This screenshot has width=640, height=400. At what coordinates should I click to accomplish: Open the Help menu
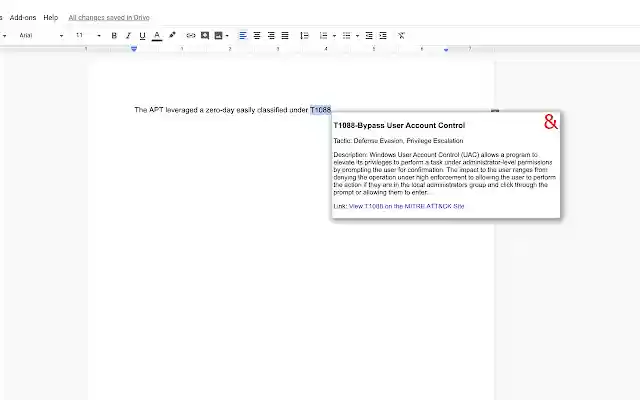point(51,18)
